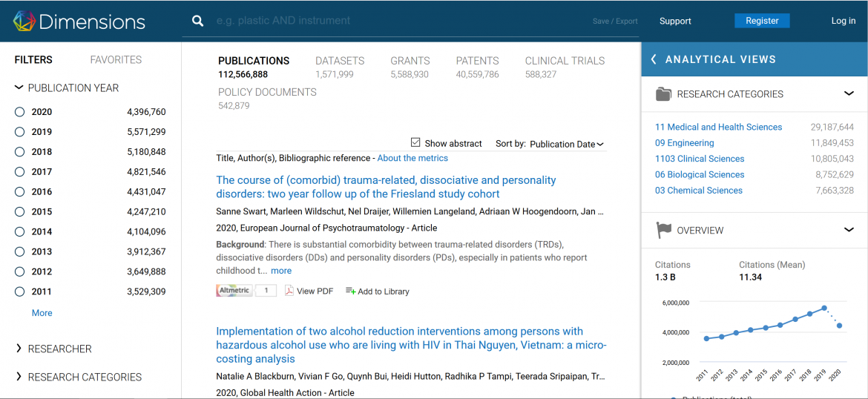The width and height of the screenshot is (868, 399).
Task: Click the 2019 data point on chart
Action: [x=823, y=308]
